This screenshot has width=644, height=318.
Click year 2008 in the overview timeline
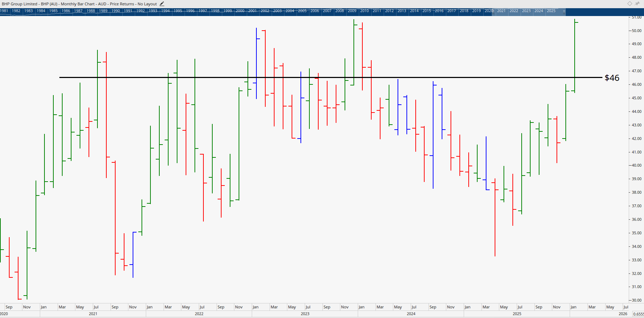340,11
